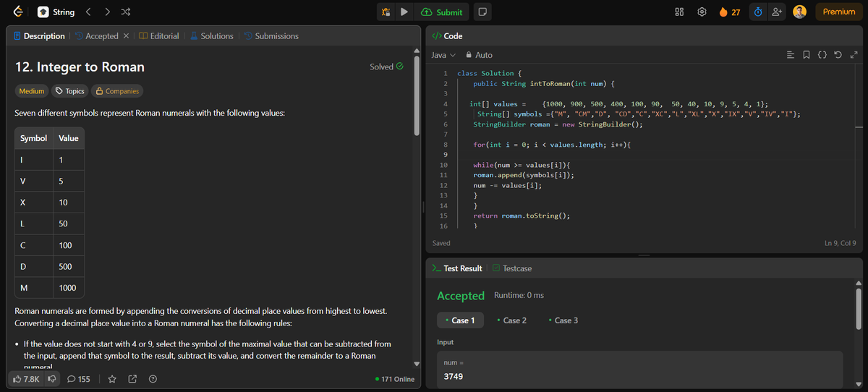The width and height of the screenshot is (868, 392).
Task: Start the timer stopwatch icon
Action: tap(757, 12)
